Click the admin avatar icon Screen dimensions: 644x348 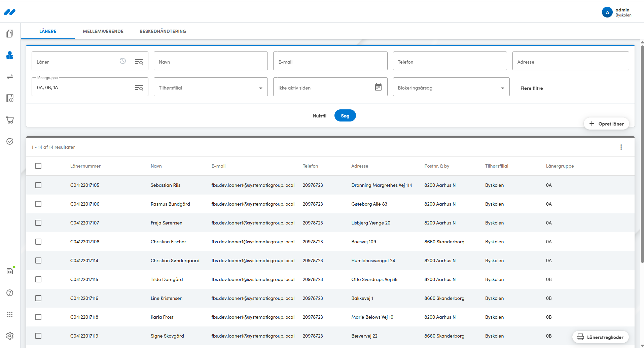click(x=607, y=12)
